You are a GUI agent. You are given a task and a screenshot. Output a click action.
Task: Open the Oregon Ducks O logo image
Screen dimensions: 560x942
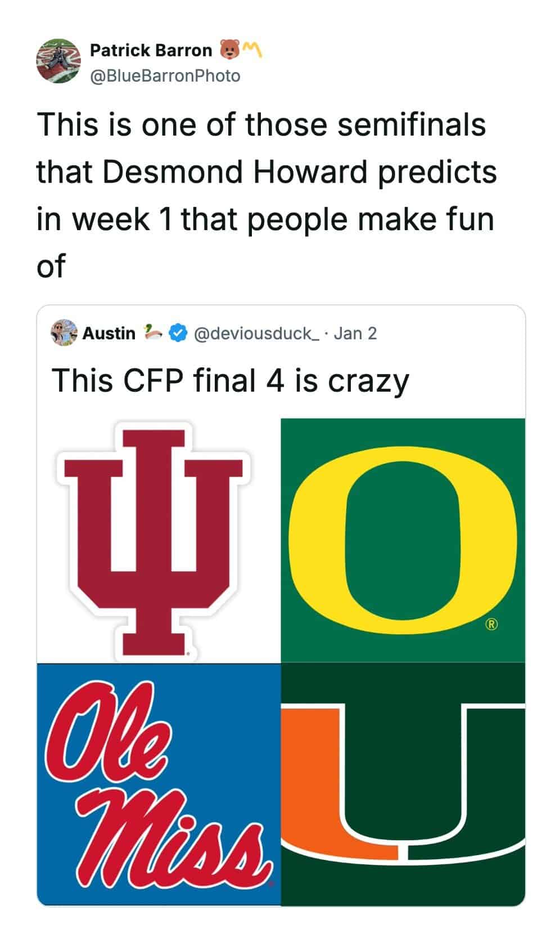[403, 540]
